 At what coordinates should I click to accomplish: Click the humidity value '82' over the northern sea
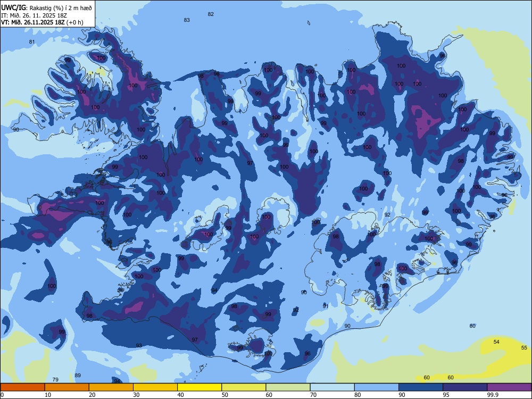click(x=211, y=14)
